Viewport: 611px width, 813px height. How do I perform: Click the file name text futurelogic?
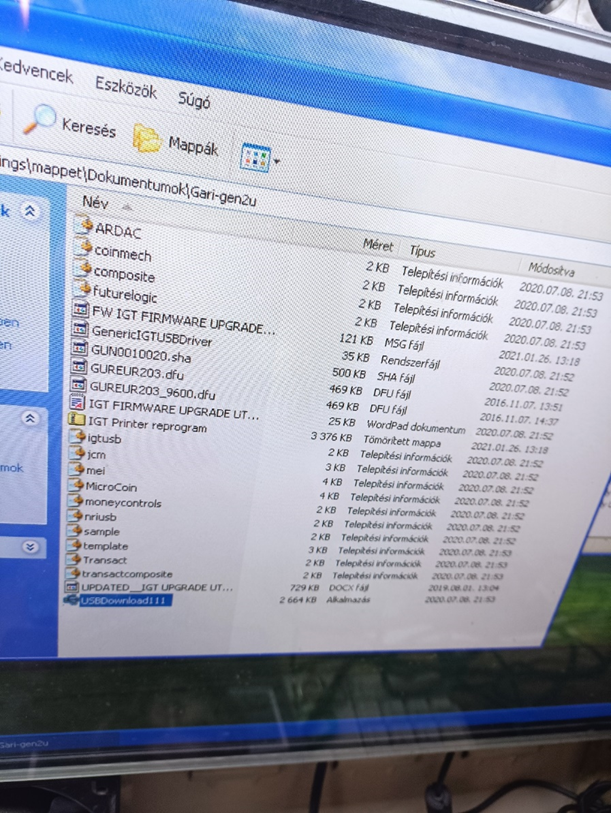(x=125, y=295)
